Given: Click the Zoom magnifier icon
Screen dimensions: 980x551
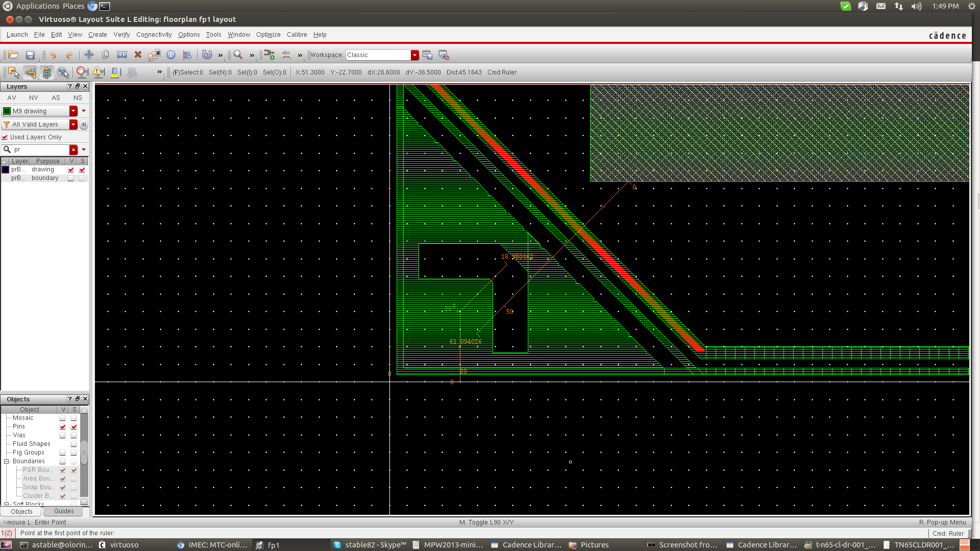Looking at the screenshot, I should click(238, 55).
